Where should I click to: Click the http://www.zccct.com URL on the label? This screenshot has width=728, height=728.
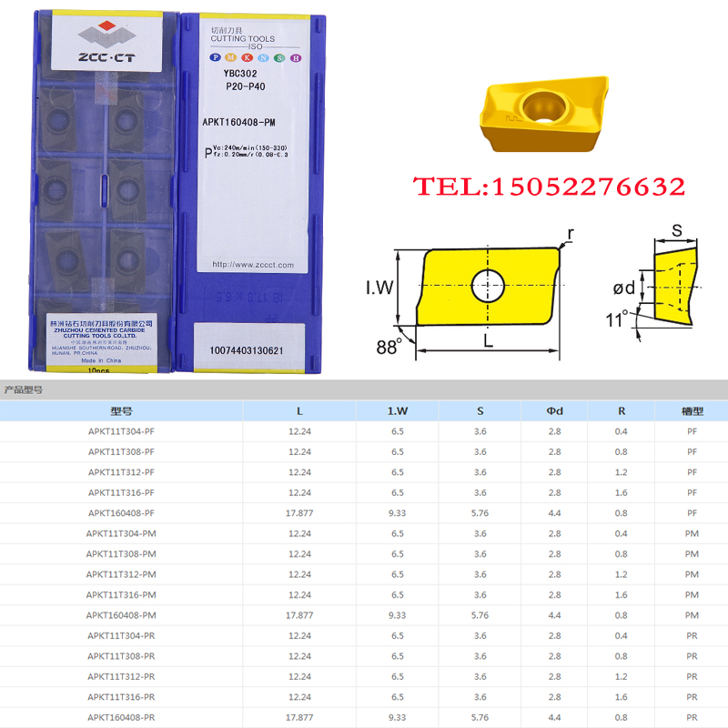click(x=253, y=265)
